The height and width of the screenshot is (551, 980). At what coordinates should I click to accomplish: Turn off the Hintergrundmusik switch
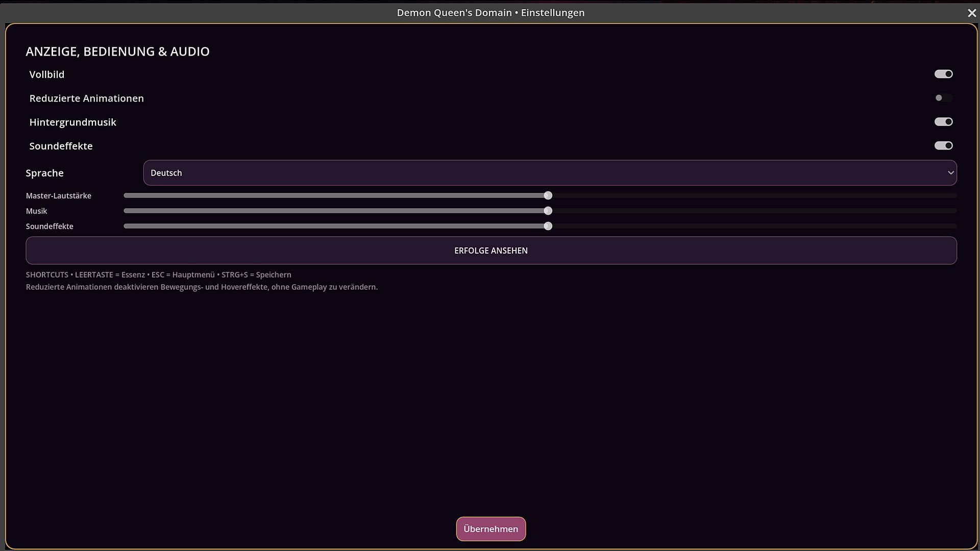click(x=943, y=122)
